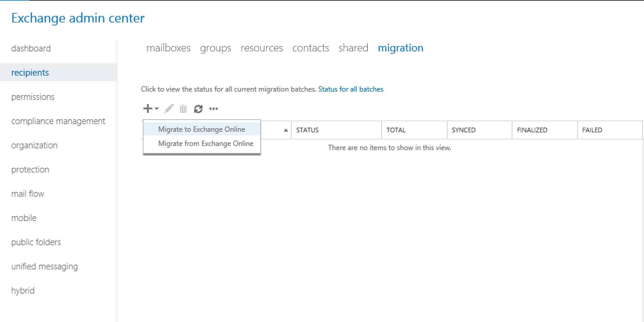Open the more options ellipsis icon
This screenshot has width=644, height=322.
pos(213,109)
